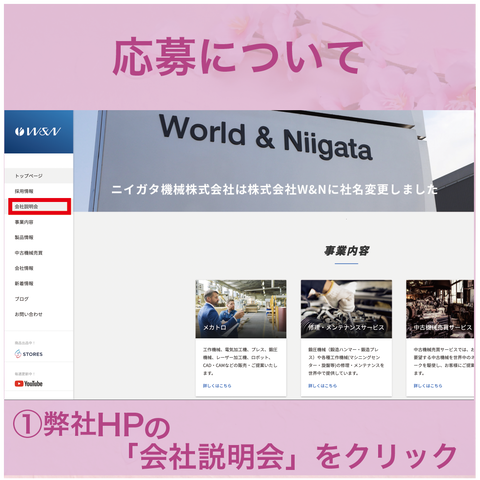This screenshot has width=480, height=480.
Task: Click the World & Niigata hero image
Action: [x=273, y=161]
